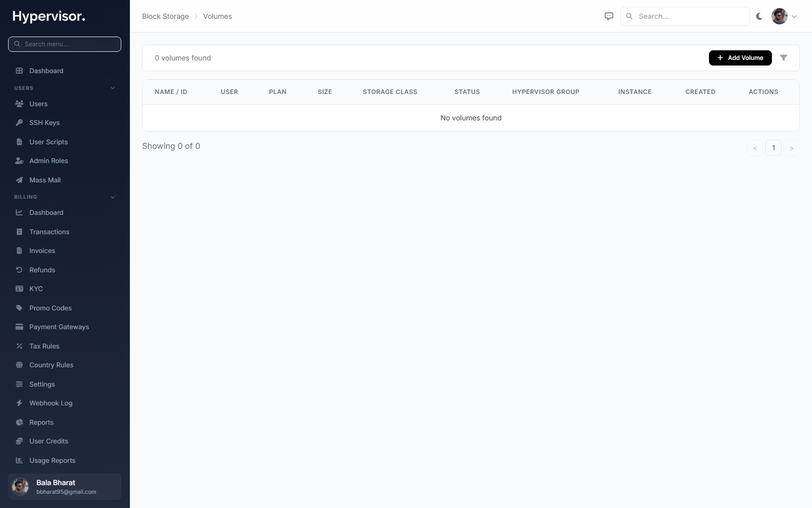
Task: Toggle dark mode with the moon icon
Action: 759,16
